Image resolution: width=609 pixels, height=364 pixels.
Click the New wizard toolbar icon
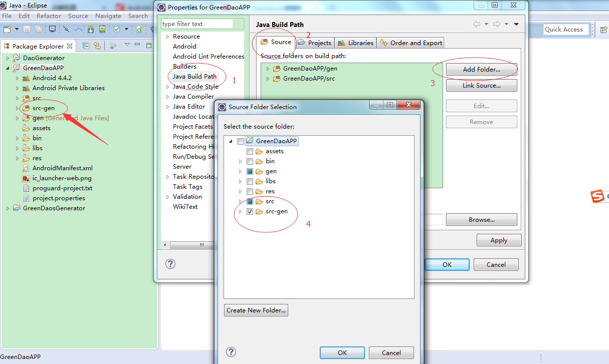coord(7,29)
